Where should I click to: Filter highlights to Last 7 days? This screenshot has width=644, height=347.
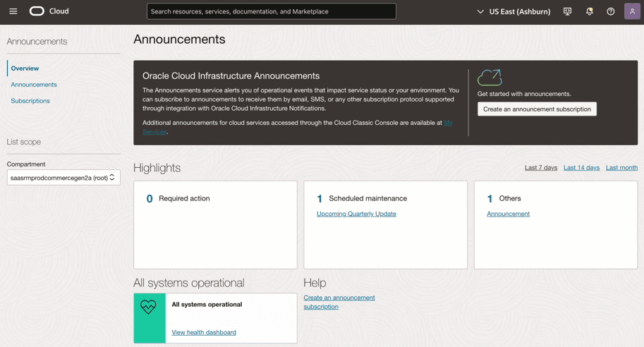(x=541, y=168)
